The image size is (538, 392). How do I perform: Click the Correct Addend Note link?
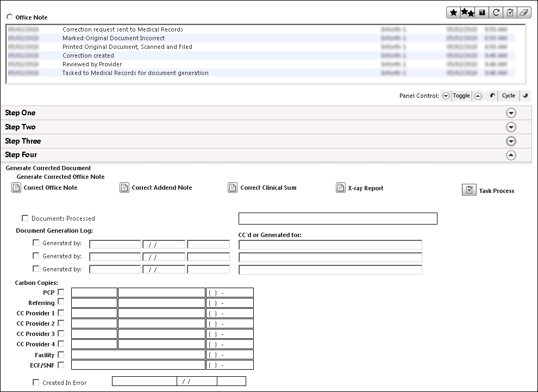[x=162, y=188]
